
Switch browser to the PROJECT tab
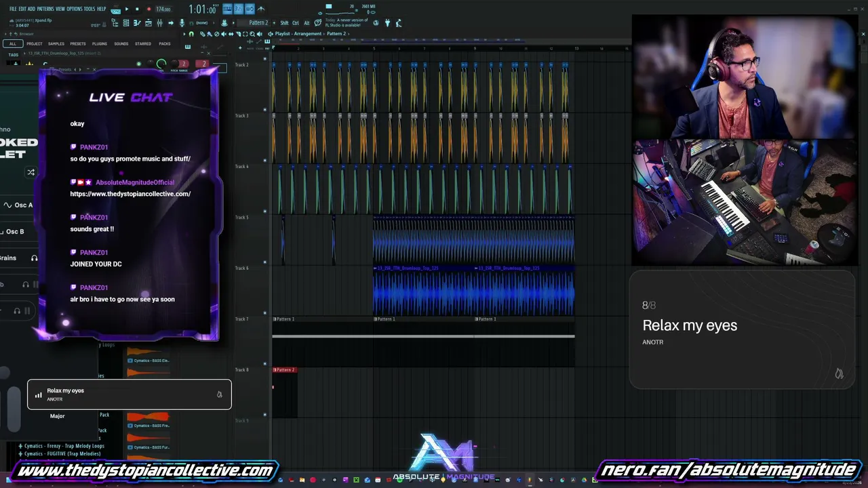coord(35,43)
